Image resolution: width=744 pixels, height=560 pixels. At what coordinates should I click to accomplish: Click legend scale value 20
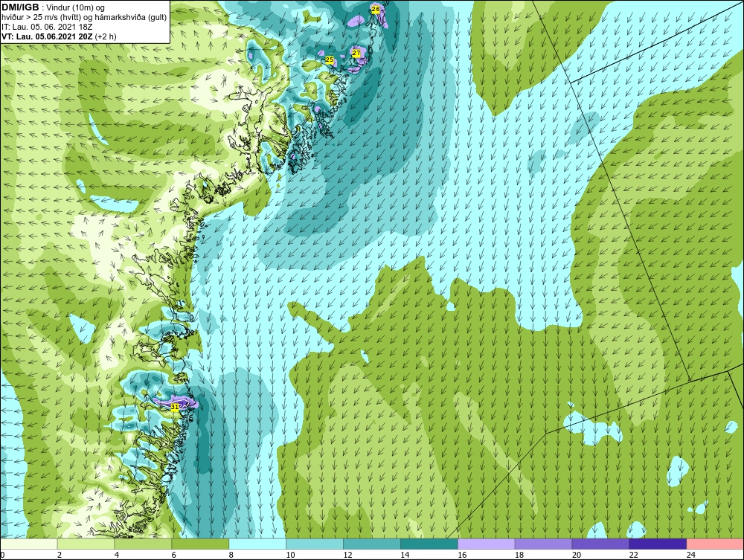tap(577, 555)
